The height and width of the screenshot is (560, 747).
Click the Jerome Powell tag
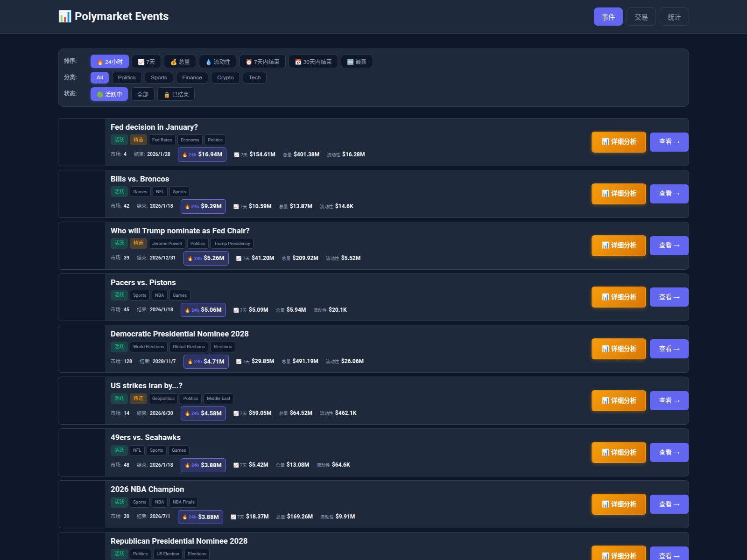click(x=167, y=244)
